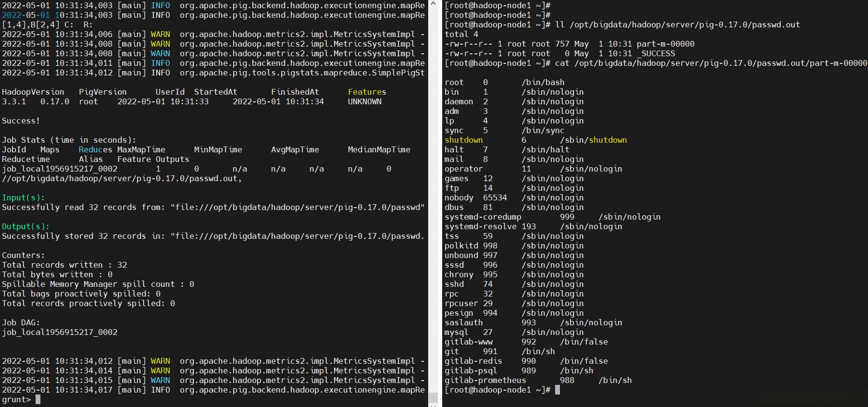Click the yellow '/sbin/shutdown' shell path
Screen dimensions: 868x407
(x=593, y=140)
